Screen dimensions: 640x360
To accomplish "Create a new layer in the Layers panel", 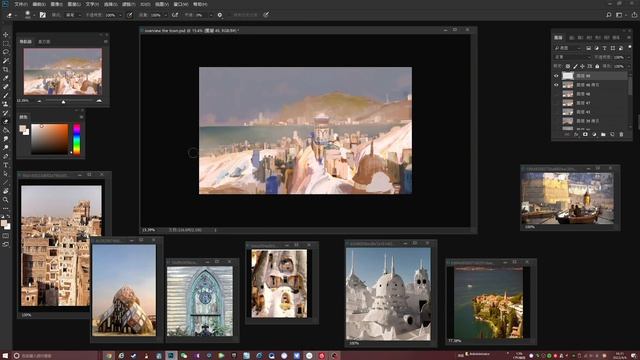I will coord(612,134).
